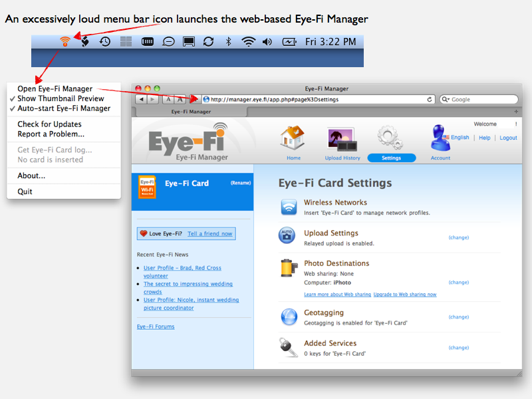Select the Eye-Fi Card sidebar item

click(x=192, y=192)
